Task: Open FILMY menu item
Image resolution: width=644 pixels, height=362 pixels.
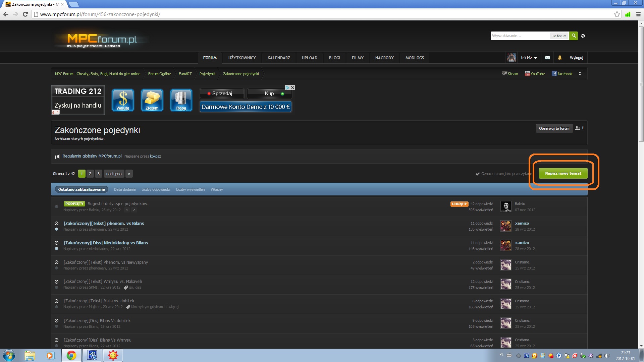Action: pyautogui.click(x=358, y=58)
